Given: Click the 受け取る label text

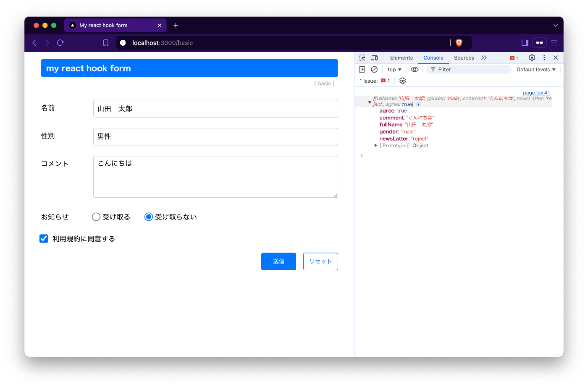Looking at the screenshot, I should click(116, 217).
